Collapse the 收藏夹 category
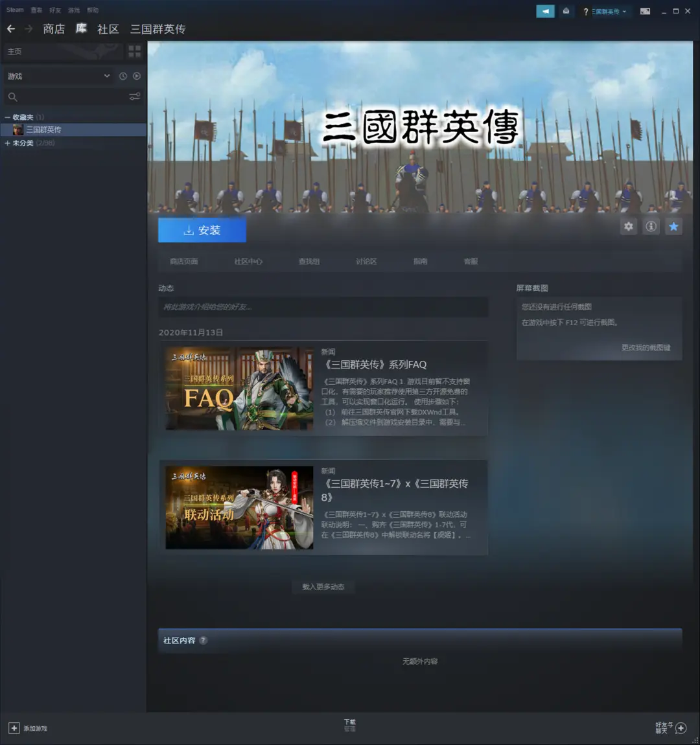700x745 pixels. (7, 117)
